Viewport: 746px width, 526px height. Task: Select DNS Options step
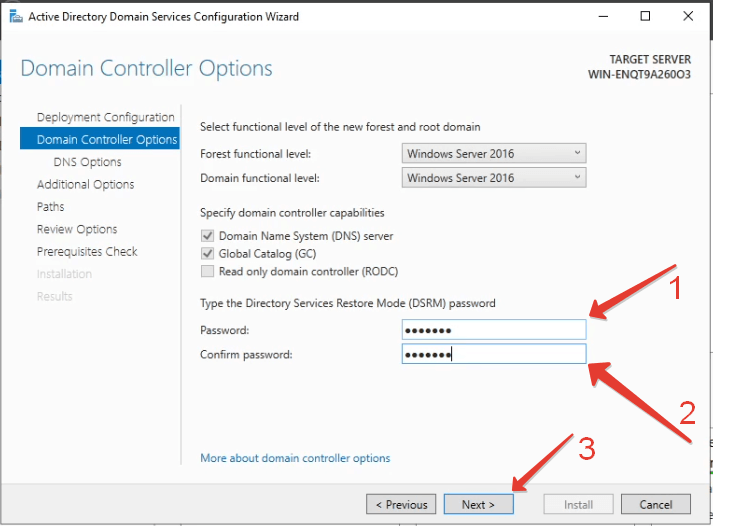88,162
